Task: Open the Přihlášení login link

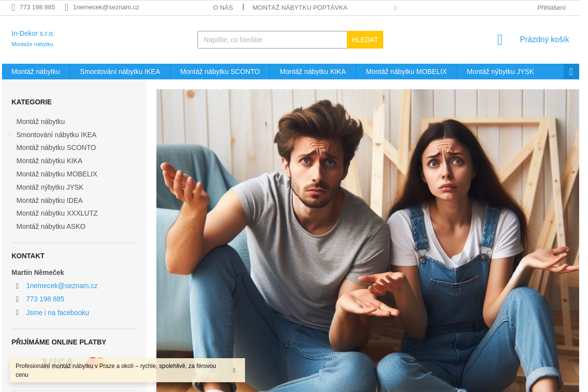Action: (551, 7)
